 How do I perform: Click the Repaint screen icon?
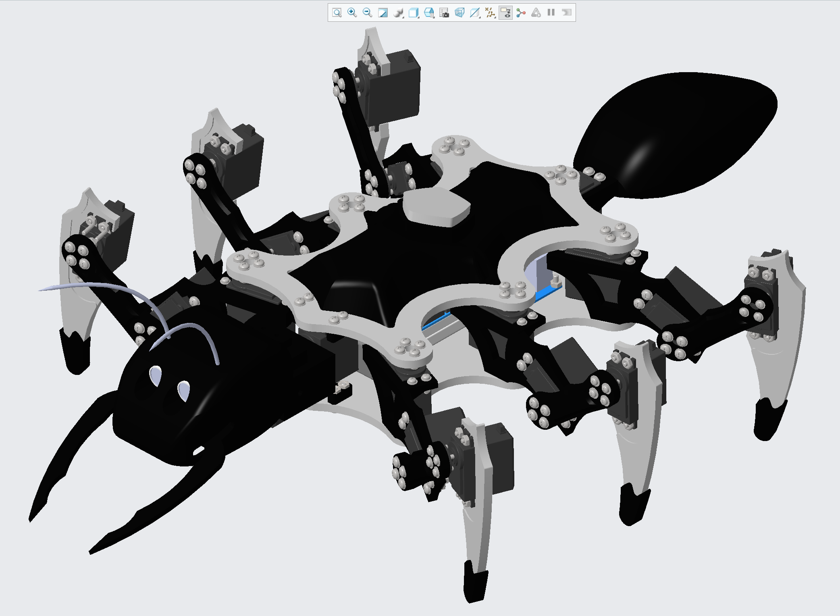click(383, 12)
